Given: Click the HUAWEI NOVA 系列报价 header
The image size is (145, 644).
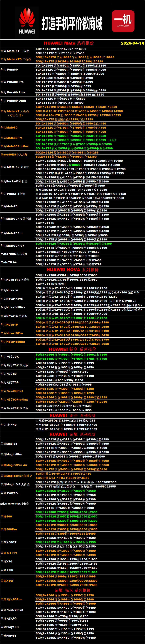Looking at the screenshot, I should click(72, 269).
